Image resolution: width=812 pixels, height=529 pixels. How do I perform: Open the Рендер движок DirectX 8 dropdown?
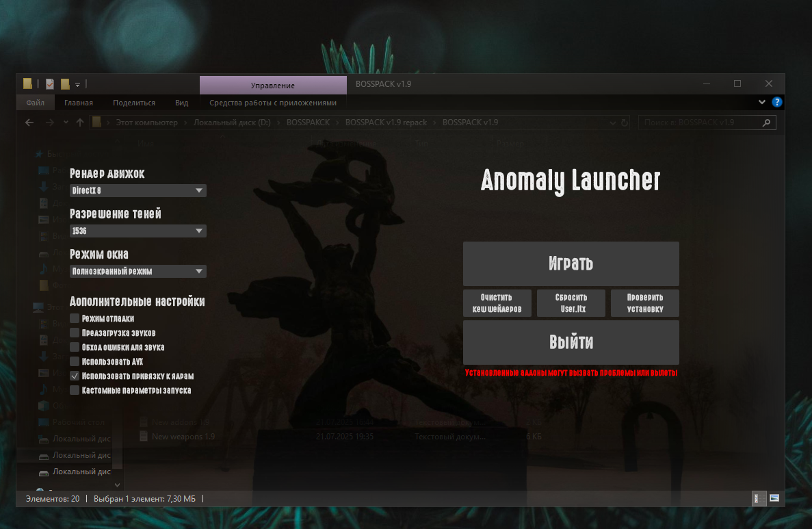pyautogui.click(x=137, y=191)
